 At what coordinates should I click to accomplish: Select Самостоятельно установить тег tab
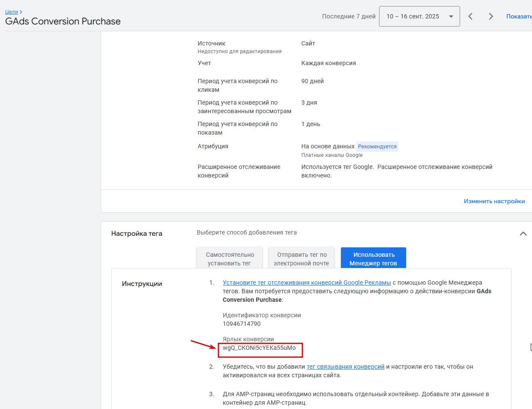(230, 259)
